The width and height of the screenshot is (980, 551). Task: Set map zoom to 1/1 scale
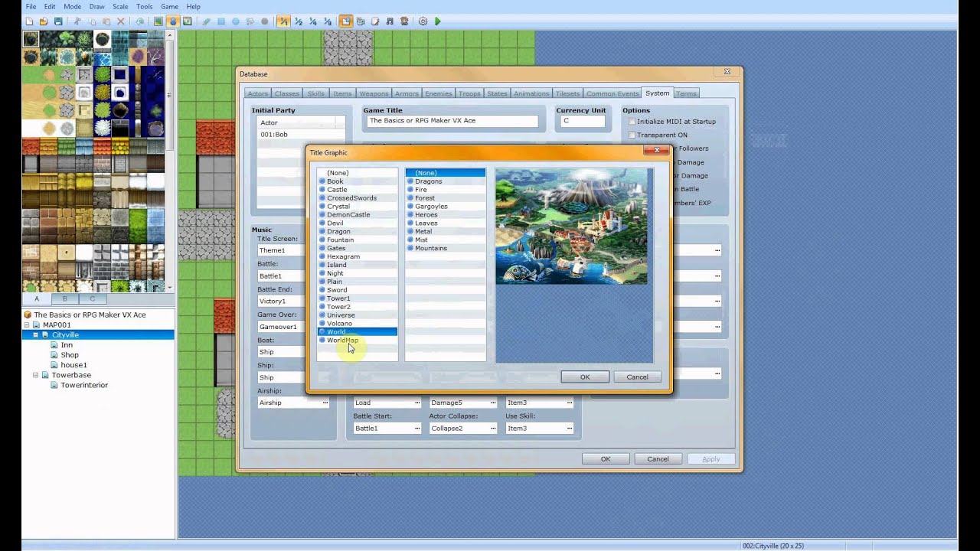(x=283, y=21)
